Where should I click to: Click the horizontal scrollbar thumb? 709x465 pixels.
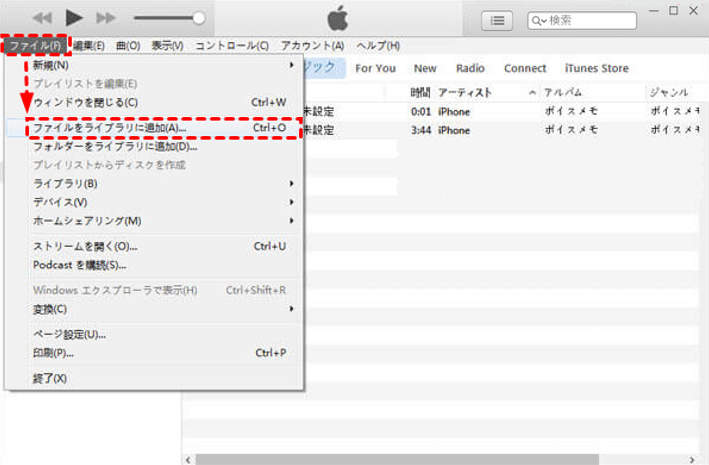(397, 460)
